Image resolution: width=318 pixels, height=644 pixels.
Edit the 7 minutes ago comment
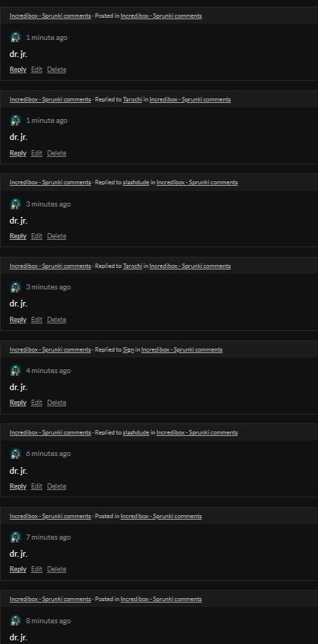[36, 568]
